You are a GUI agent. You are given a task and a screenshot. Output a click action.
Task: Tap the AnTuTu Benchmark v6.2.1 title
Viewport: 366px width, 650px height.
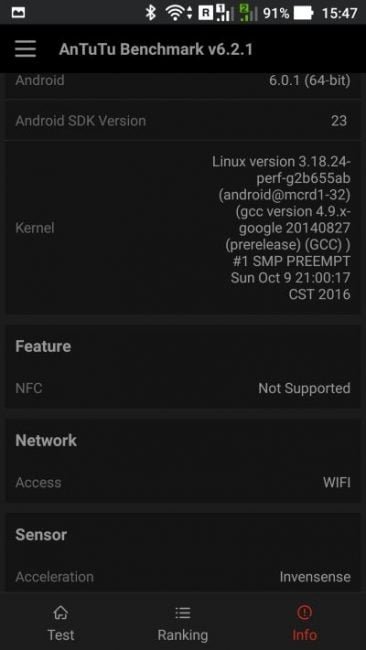[x=155, y=49]
